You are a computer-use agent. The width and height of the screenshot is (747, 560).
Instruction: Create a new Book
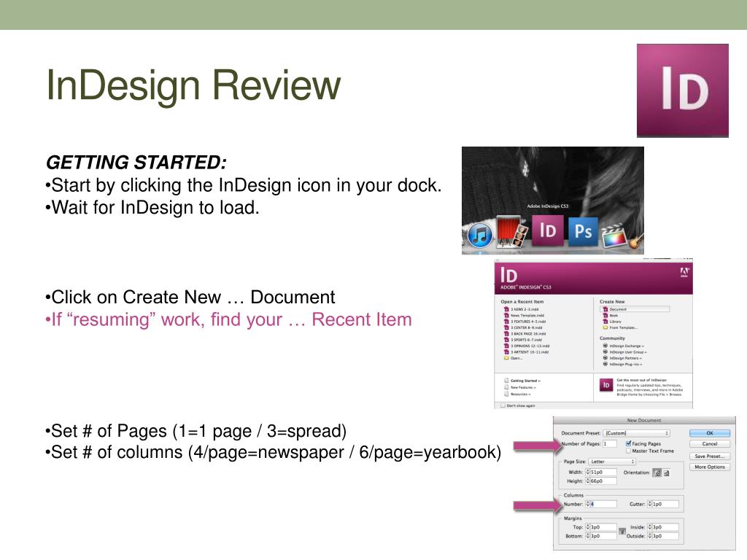click(x=611, y=315)
